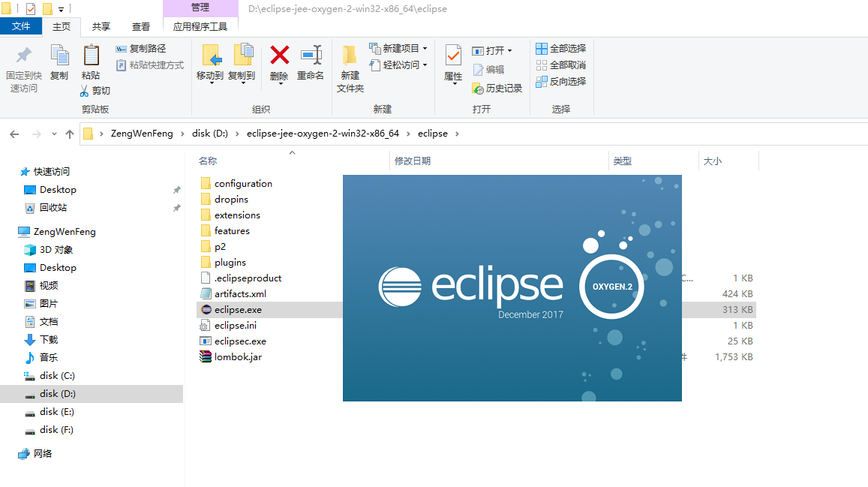The width and height of the screenshot is (868, 487).
Task: Click Invert selection (反向选择)
Action: (560, 81)
